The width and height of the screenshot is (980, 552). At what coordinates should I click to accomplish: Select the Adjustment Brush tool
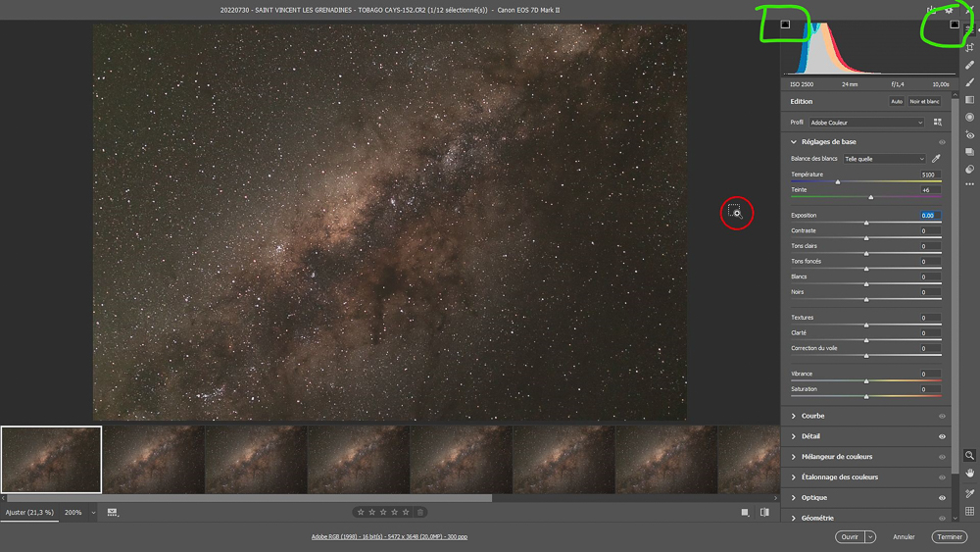click(x=969, y=82)
